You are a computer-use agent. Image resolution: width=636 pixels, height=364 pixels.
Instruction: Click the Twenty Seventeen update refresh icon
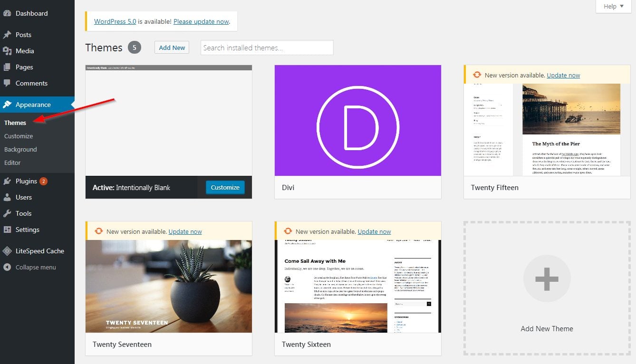point(98,231)
